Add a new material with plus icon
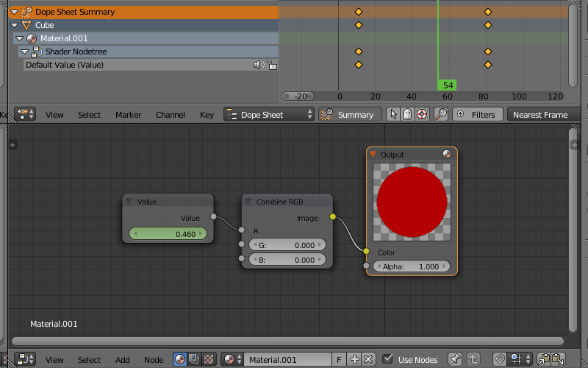Screen dimensions: 588x368 (354, 359)
